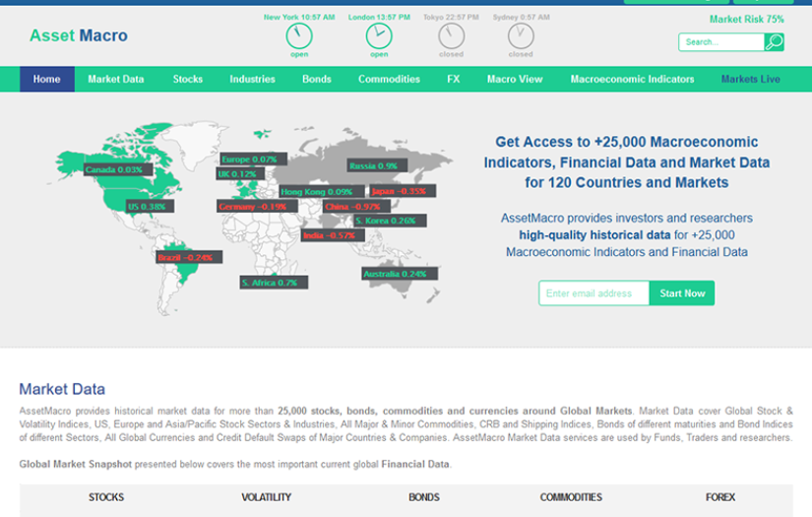Click the Canada 0.03% map label
The width and height of the screenshot is (812, 517).
[x=118, y=169]
